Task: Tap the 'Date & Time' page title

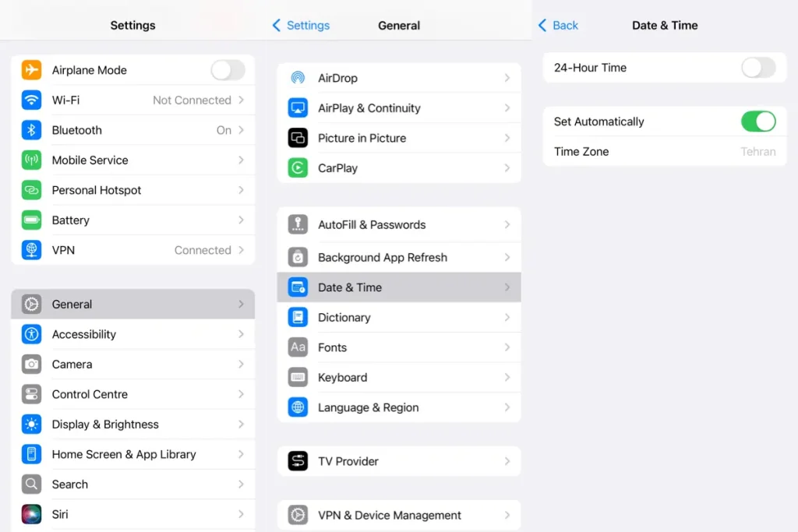Action: point(665,25)
